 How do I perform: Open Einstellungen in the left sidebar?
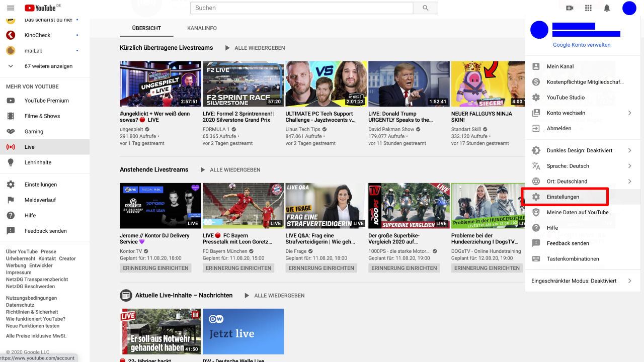(45, 185)
